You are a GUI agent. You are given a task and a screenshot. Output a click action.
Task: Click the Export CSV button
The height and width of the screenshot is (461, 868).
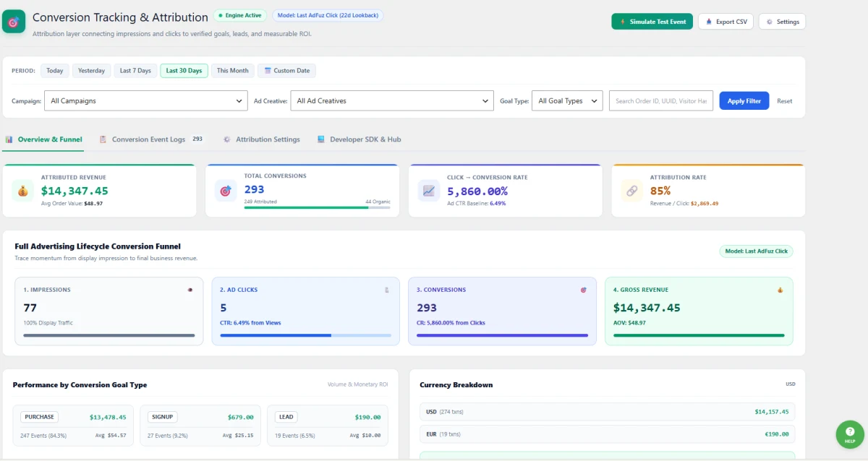(x=726, y=22)
